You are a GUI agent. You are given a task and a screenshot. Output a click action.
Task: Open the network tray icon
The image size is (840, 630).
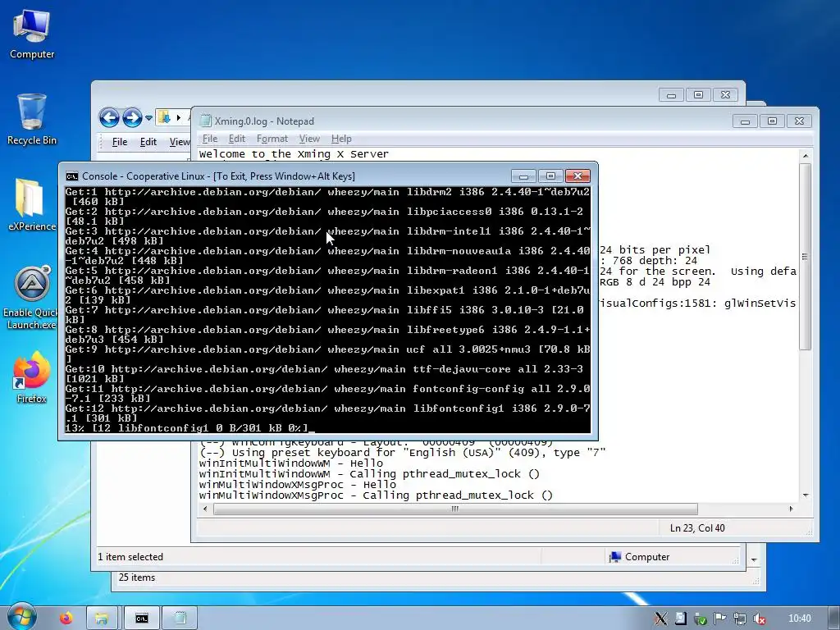pyautogui.click(x=740, y=619)
